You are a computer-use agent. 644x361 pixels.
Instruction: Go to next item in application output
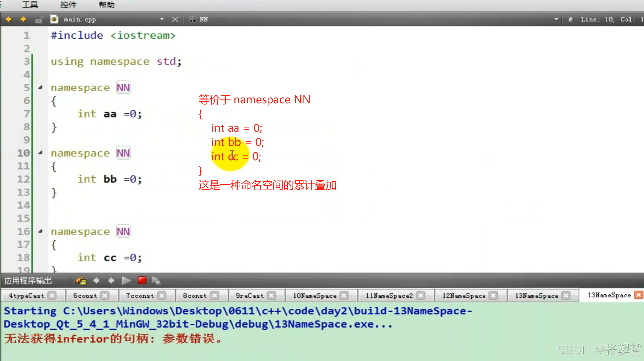[111, 281]
